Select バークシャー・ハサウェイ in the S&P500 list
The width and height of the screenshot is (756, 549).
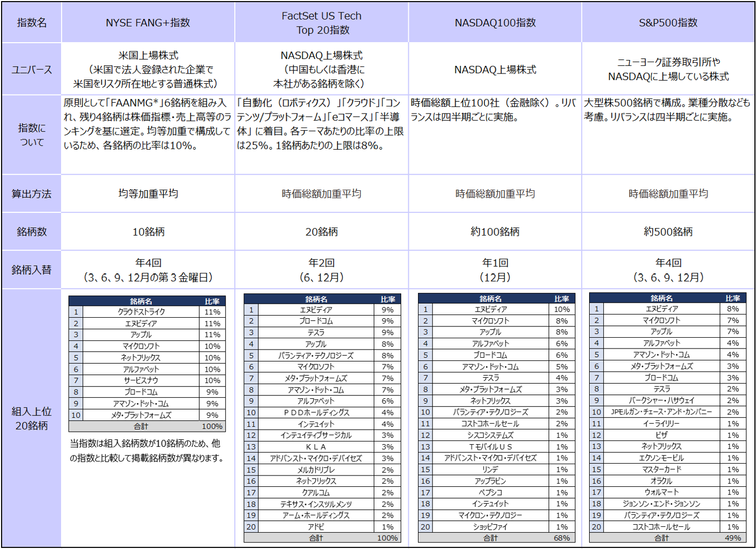pos(661,400)
